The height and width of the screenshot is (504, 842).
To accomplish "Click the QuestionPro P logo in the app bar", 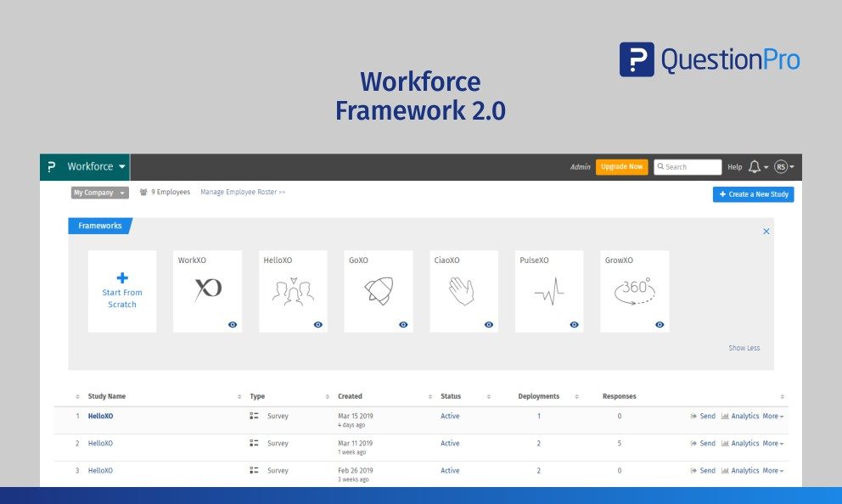I will tap(52, 167).
